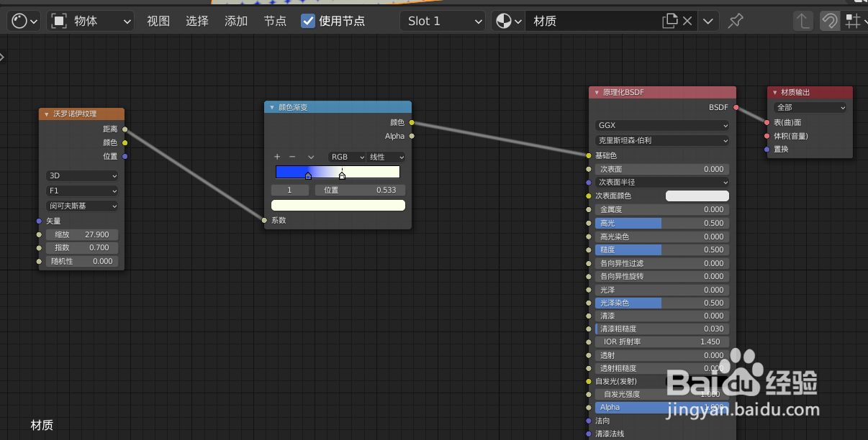This screenshot has width=868, height=440.
Task: Open the GGX distribution dropdown
Action: point(661,127)
